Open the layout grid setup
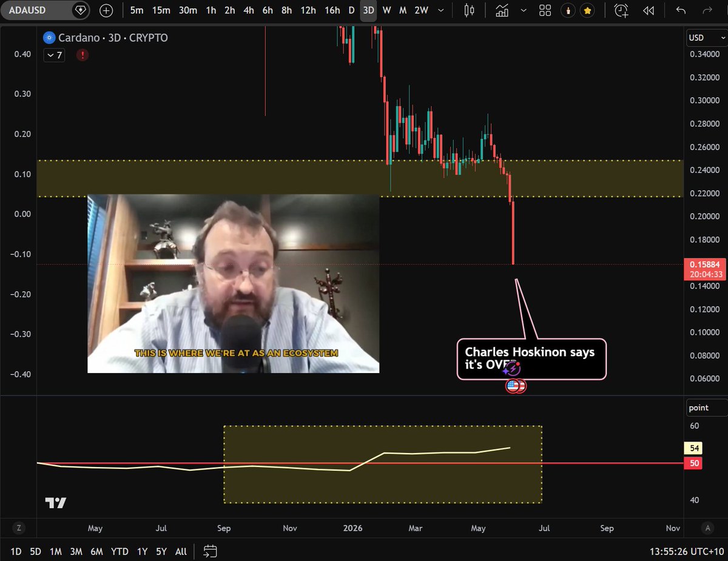Viewport: 728px width, 561px height. coord(545,10)
